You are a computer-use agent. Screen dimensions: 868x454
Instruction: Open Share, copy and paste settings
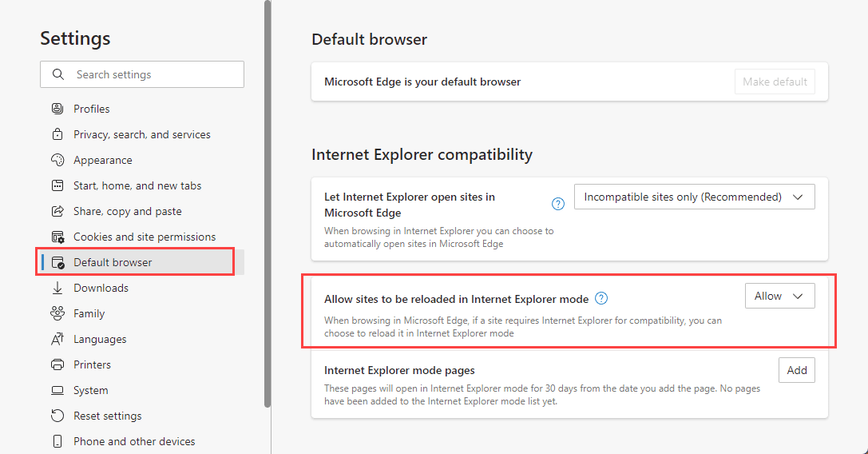[127, 211]
